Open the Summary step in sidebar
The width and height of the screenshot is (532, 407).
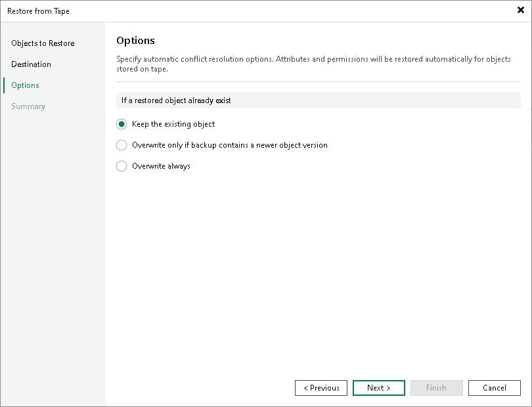28,106
